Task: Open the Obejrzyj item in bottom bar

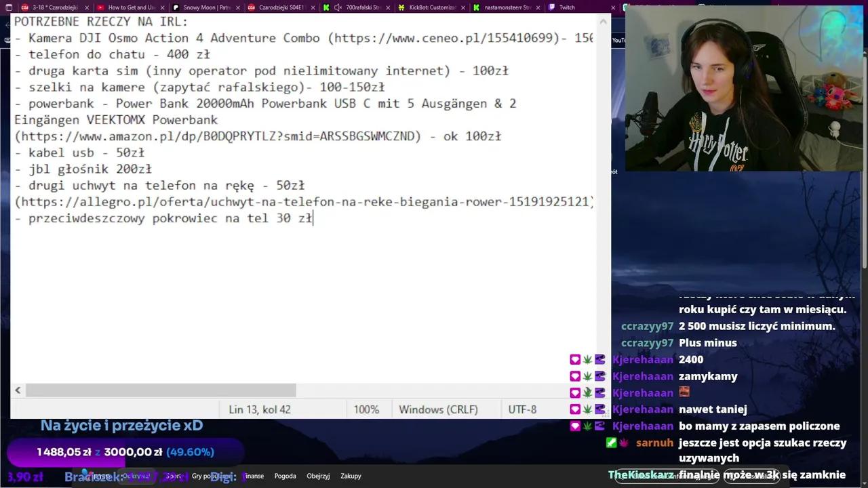Action: coord(318,476)
